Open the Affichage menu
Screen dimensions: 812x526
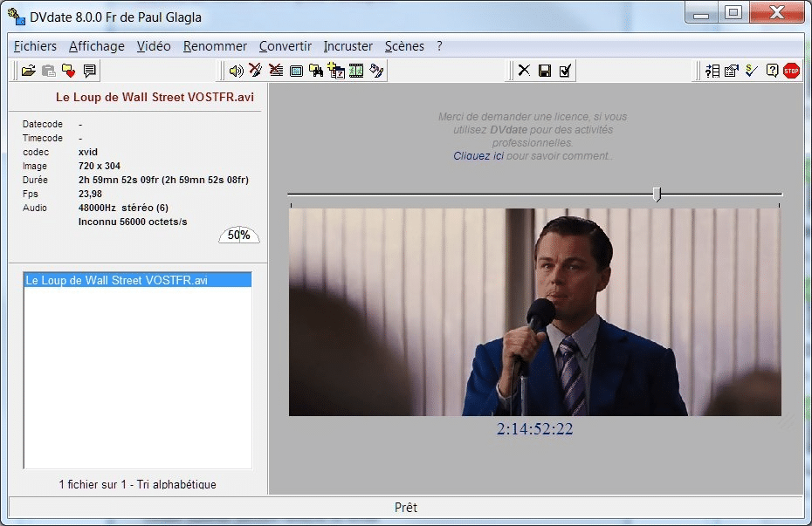[97, 46]
